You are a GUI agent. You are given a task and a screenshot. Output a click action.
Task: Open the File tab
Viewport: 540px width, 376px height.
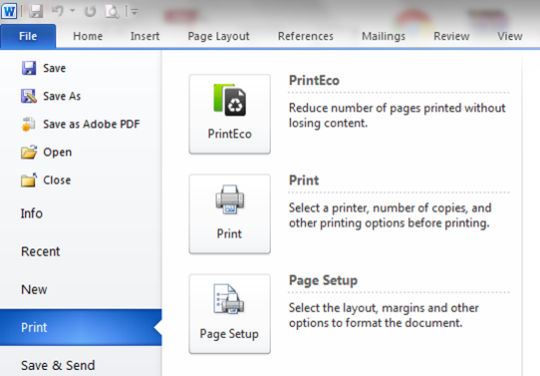(x=28, y=36)
